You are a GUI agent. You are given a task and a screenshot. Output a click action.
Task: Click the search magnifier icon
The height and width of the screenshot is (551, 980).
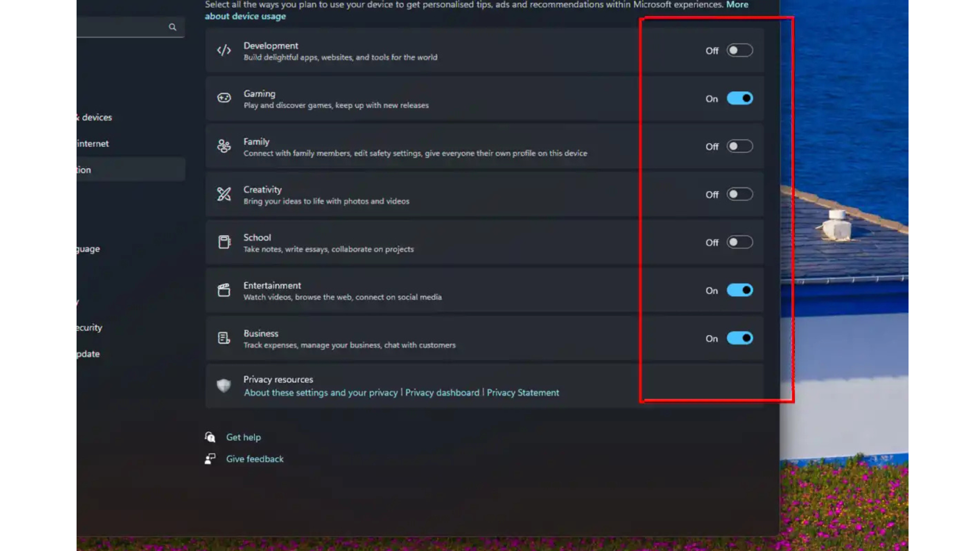173,27
